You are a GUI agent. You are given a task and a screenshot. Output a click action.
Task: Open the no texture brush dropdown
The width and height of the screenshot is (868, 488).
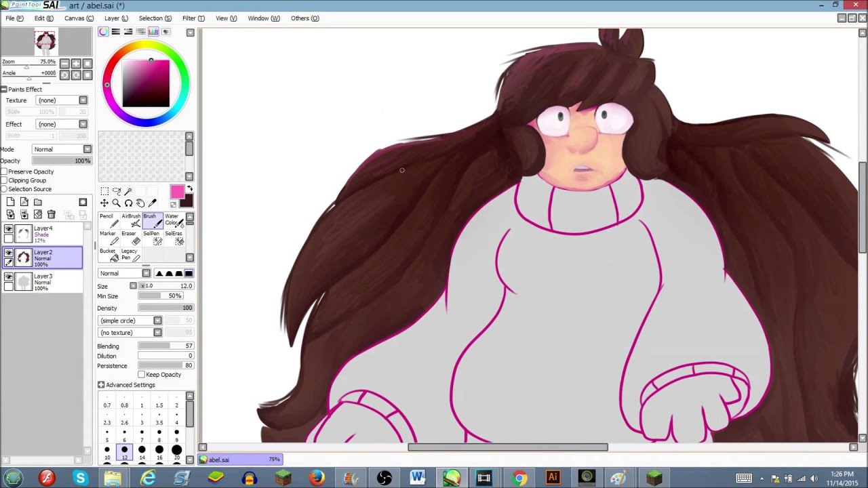(x=130, y=333)
